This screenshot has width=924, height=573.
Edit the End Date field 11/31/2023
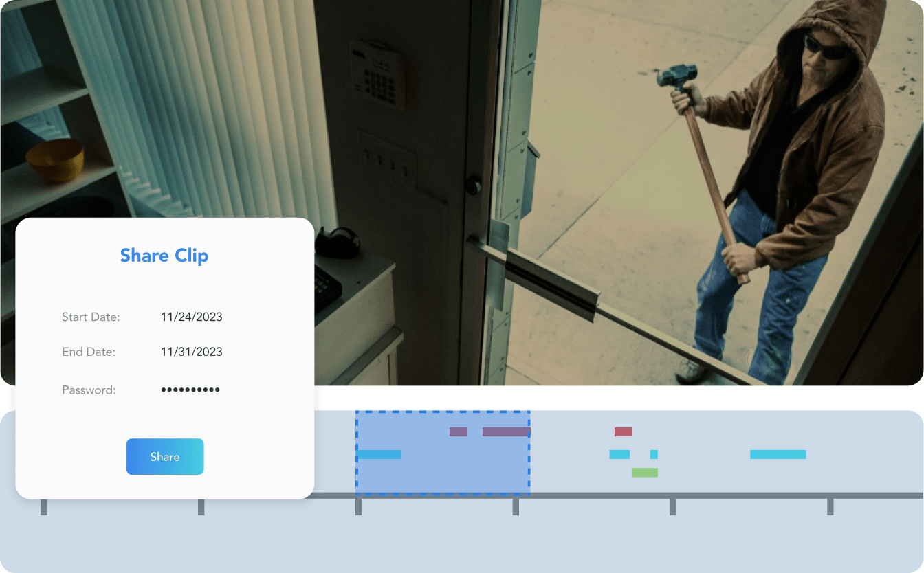click(x=191, y=352)
